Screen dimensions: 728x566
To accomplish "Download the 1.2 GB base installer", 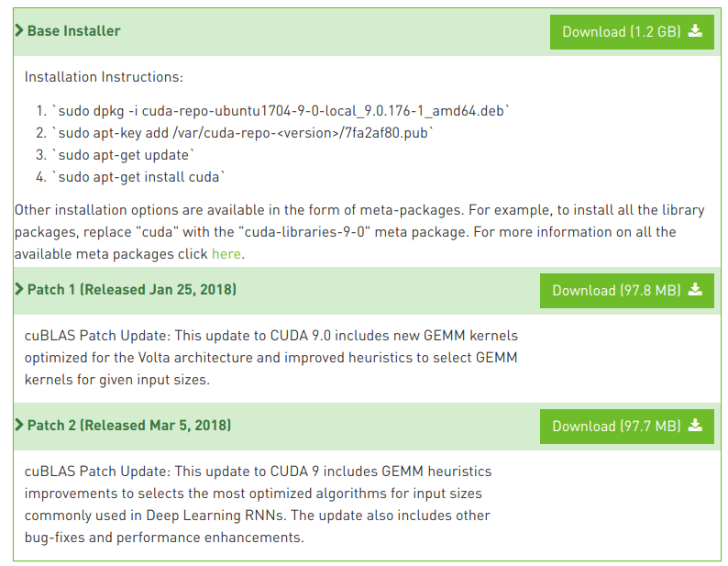I will pos(622,32).
